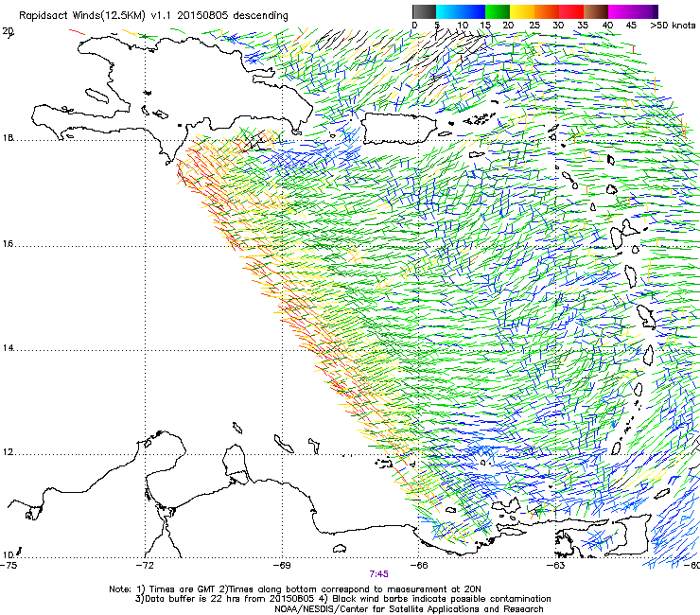The height and width of the screenshot is (615, 700).
Task: Click the '12' latitude axis label
Action: pyautogui.click(x=8, y=452)
